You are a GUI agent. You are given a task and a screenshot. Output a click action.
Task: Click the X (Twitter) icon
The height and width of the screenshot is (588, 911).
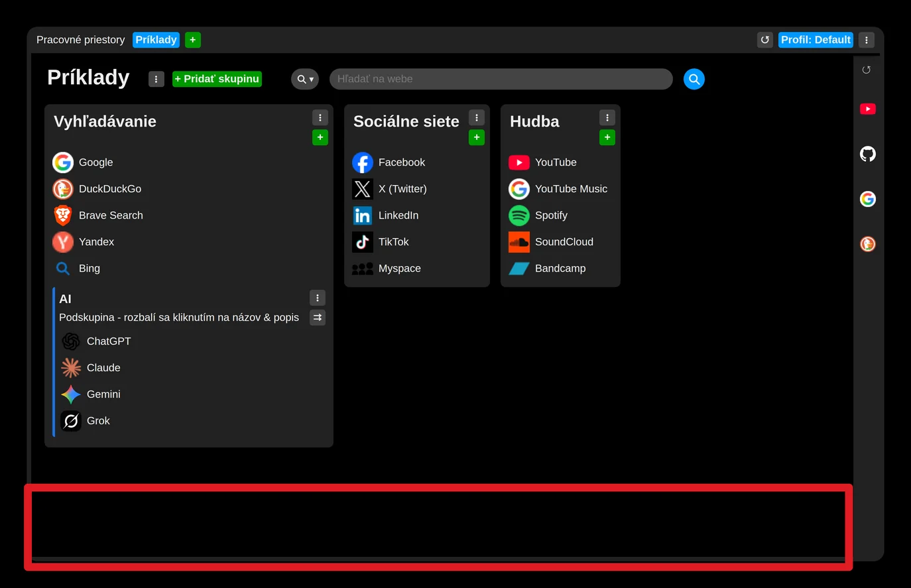click(363, 189)
